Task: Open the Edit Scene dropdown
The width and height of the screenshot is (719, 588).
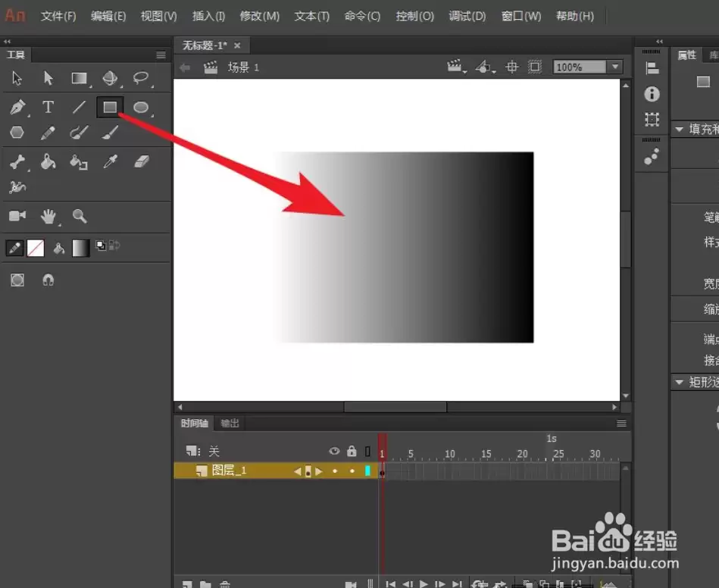Action: tap(456, 67)
